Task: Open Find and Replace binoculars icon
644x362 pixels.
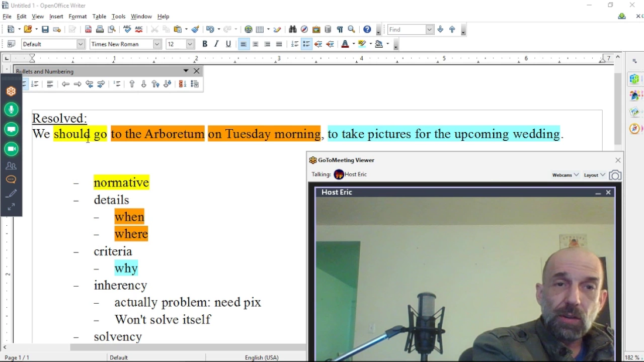Action: tap(293, 30)
